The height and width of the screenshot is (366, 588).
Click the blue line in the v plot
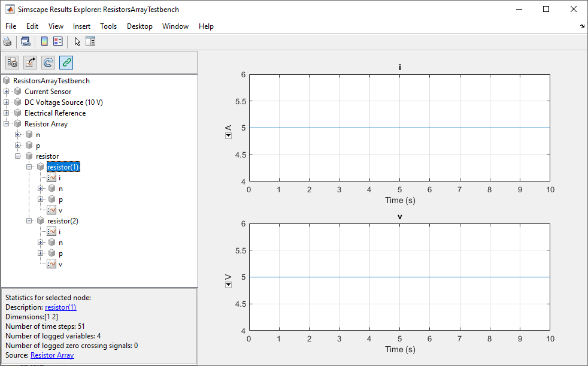pos(400,277)
